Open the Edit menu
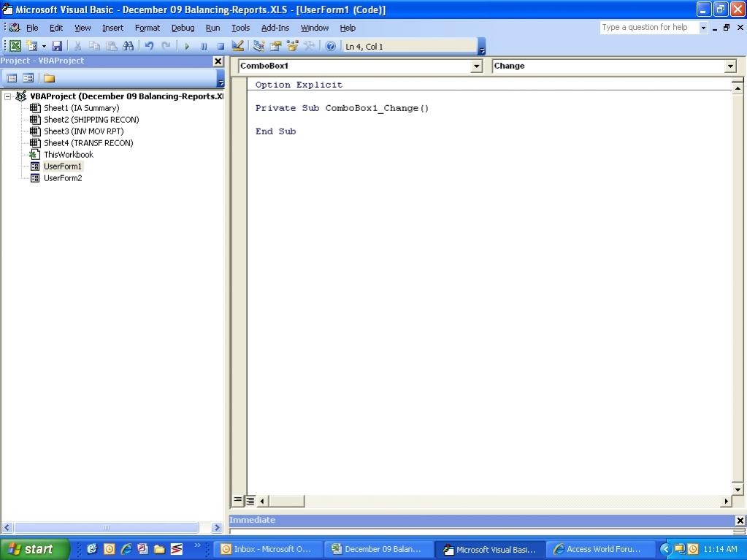The image size is (747, 560). [x=56, y=28]
